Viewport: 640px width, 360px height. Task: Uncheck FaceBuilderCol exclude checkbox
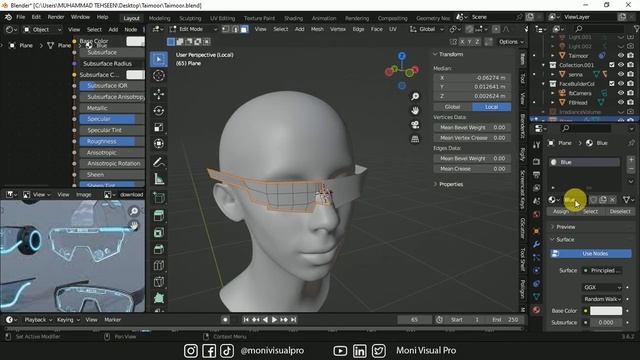point(612,84)
